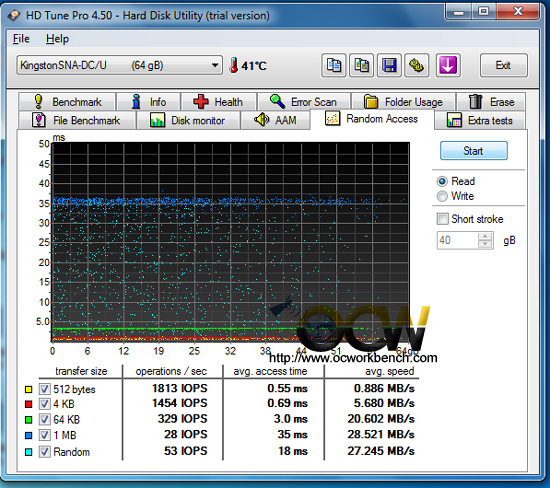The image size is (550, 488).
Task: Click the copy text to clipboard icon
Action: point(334,65)
